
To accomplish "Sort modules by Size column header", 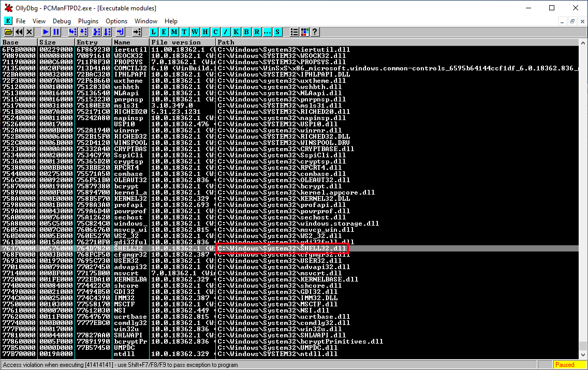I will point(56,42).
